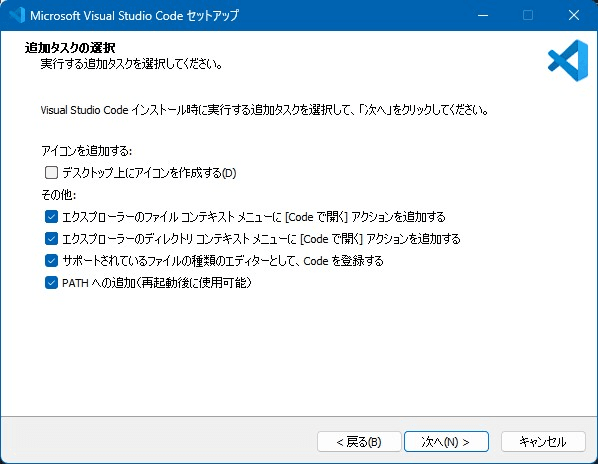Screen dimensions: 598x464
Task: Go back with the < 戻る(B) button
Action: (359, 442)
